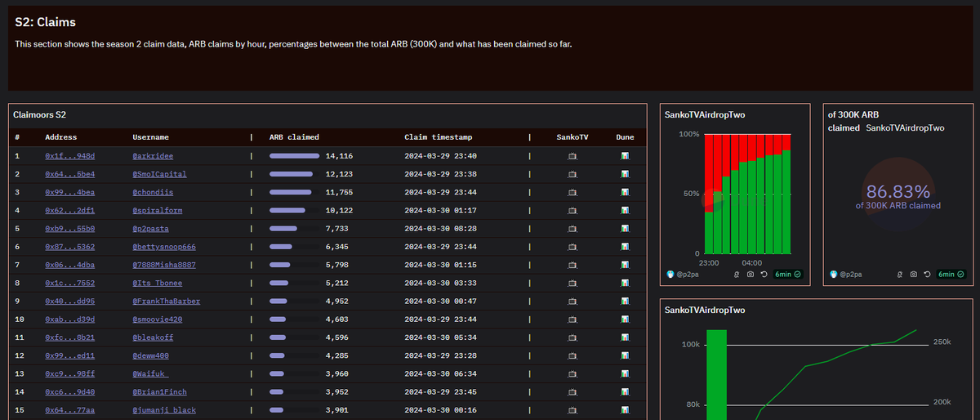Open the SankoTV icon for @Waifuk_

[x=572, y=373]
